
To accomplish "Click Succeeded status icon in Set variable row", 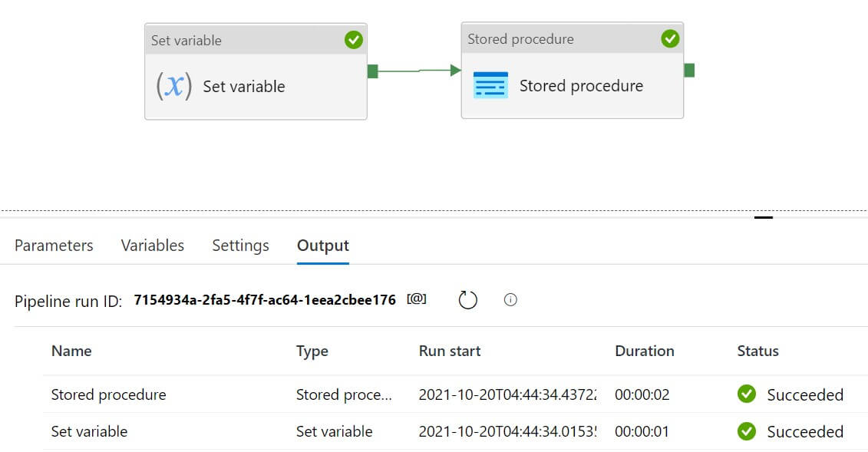I will 746,431.
